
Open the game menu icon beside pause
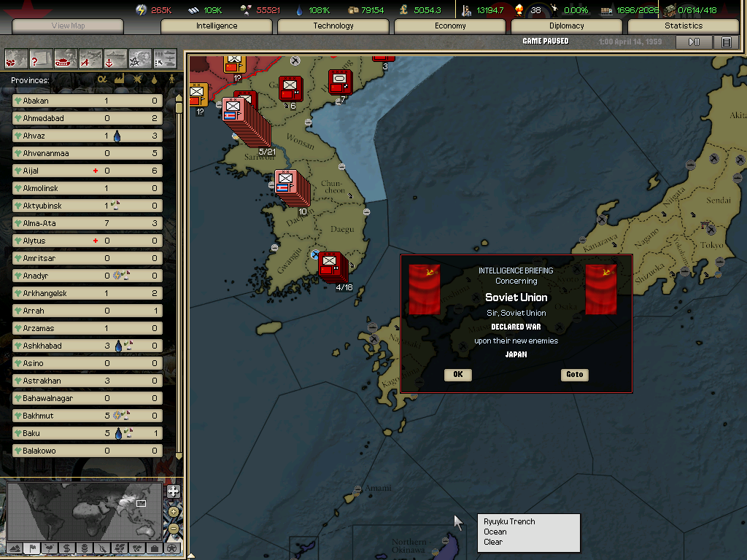pos(726,42)
